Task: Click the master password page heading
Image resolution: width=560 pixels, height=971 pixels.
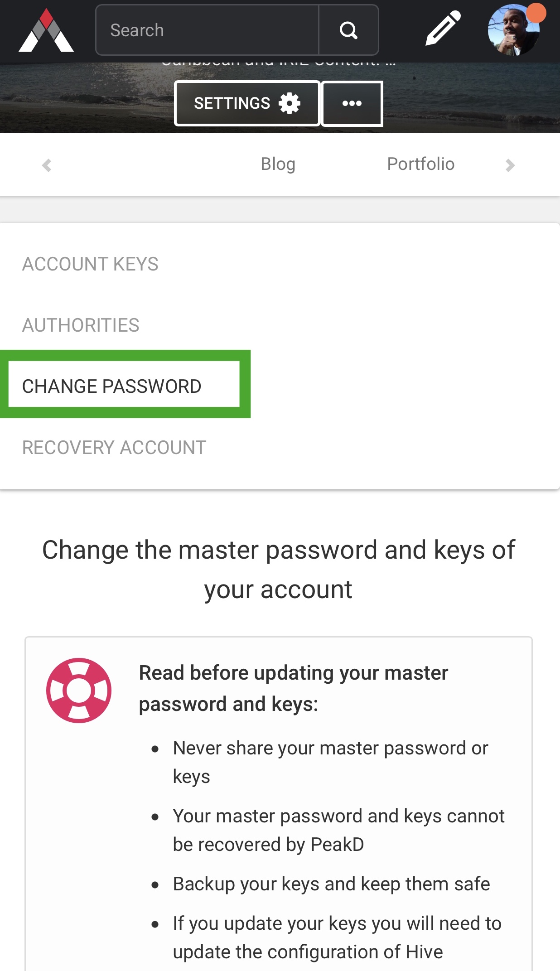Action: (x=278, y=570)
